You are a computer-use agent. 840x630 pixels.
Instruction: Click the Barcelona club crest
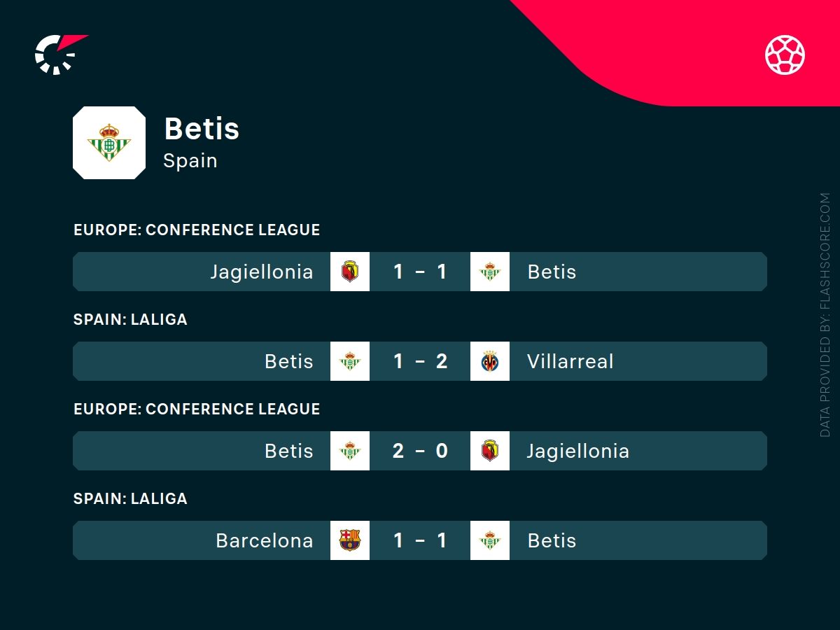pos(350,540)
